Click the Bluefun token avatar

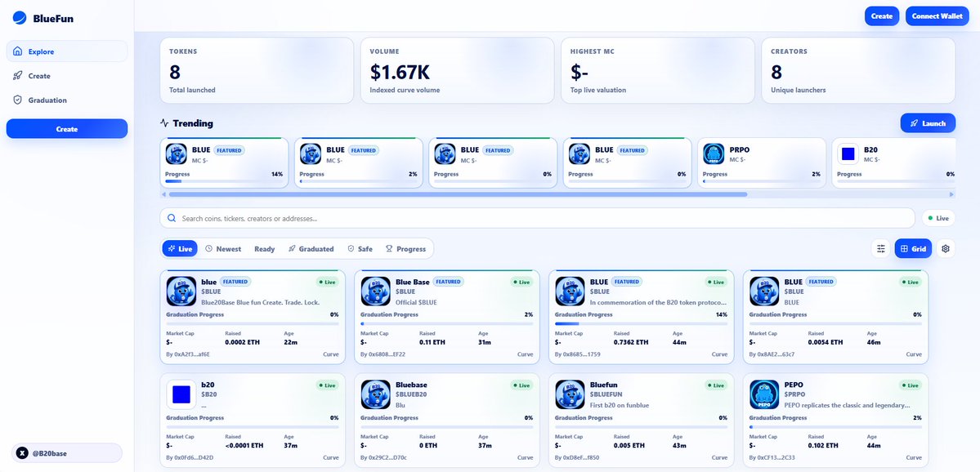[570, 394]
